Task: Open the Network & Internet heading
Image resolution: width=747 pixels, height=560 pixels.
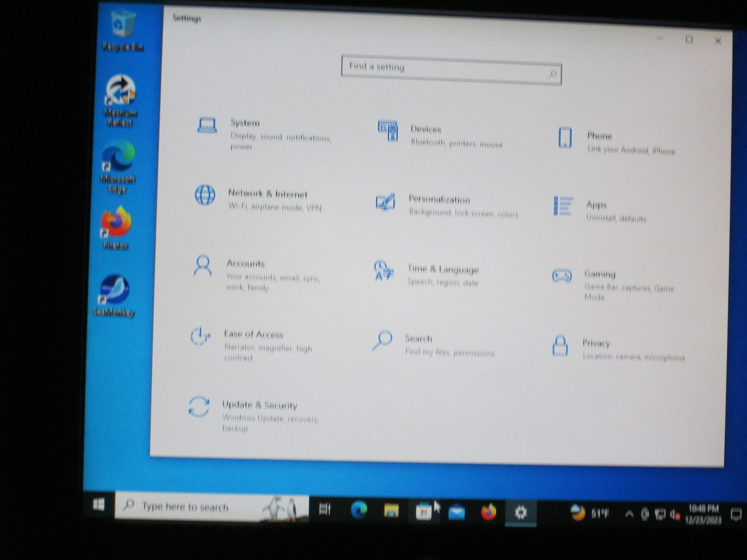Action: pos(267,194)
